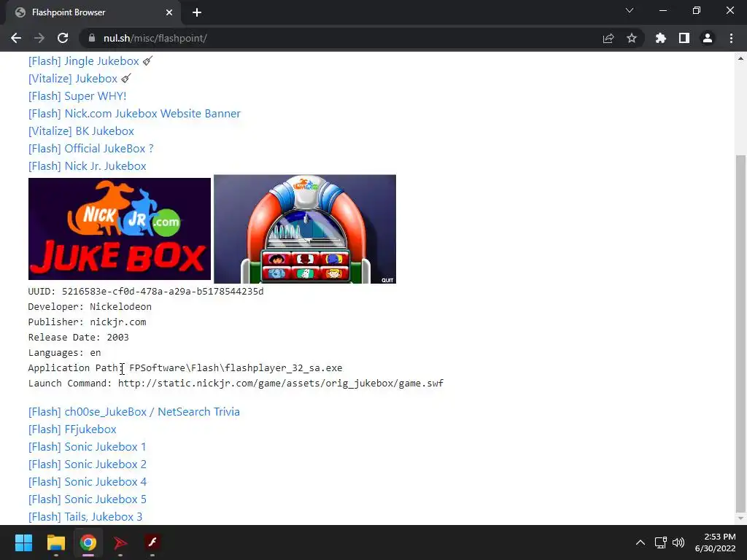This screenshot has height=560, width=747.
Task: Click the jukebox screenshot thumbnail
Action: point(305,229)
